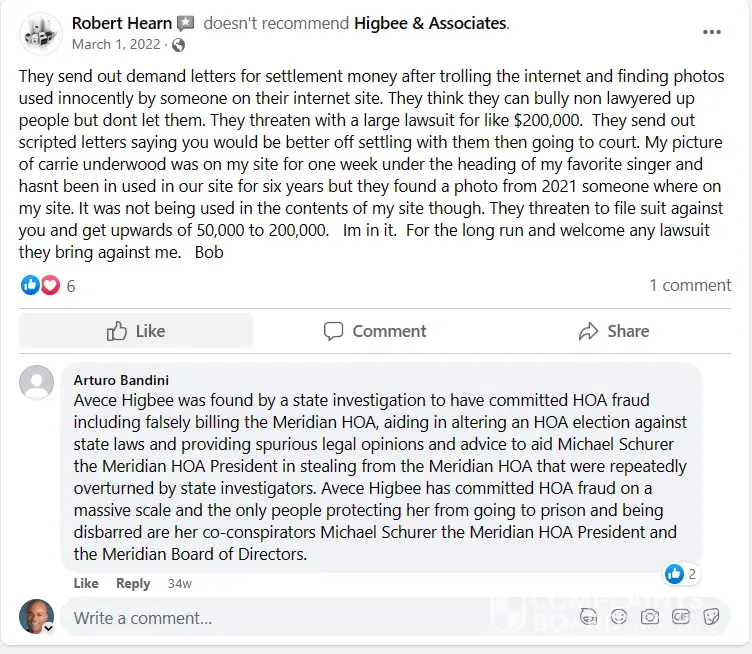Click into the 'Write a comment...' field
This screenshot has height=654, width=752.
tap(300, 618)
